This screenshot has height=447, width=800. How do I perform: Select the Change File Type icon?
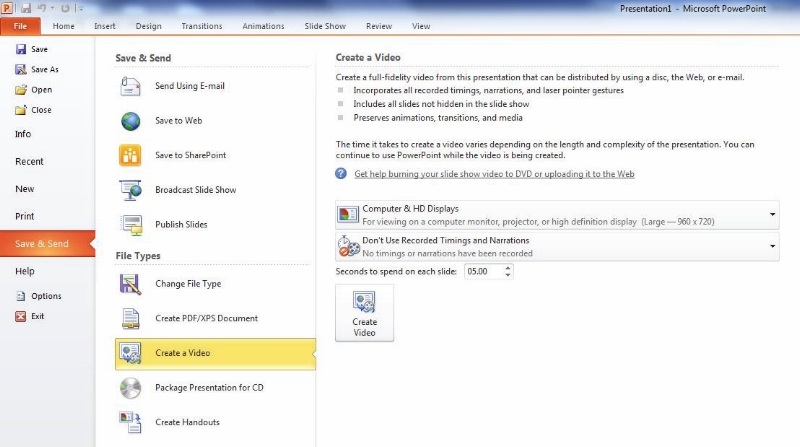click(x=131, y=284)
